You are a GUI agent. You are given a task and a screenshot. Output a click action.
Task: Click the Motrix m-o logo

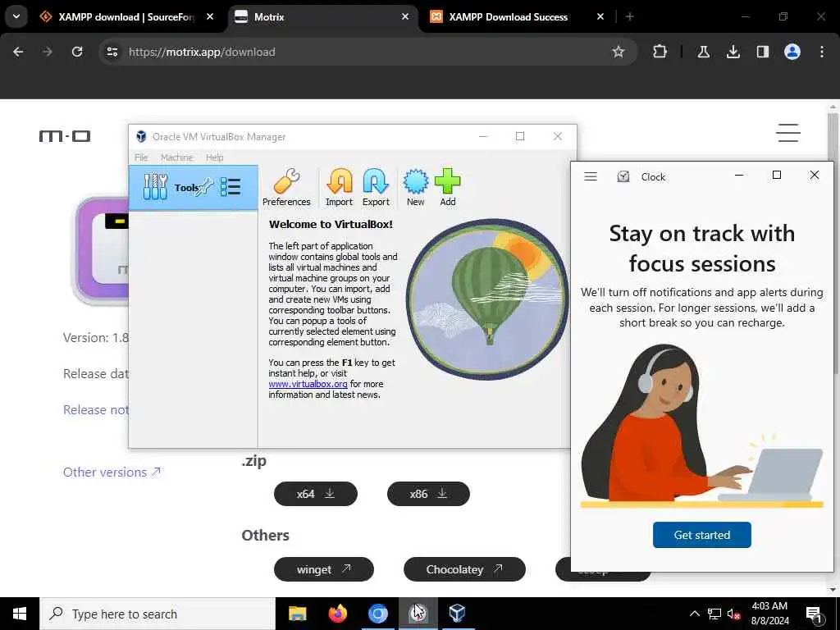[x=65, y=136]
